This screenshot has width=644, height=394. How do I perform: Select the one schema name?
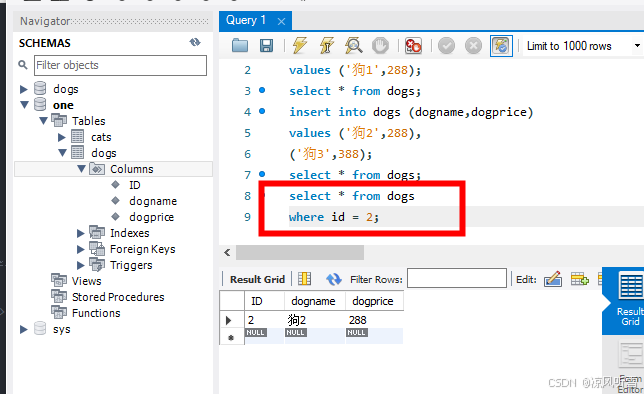tap(63, 105)
